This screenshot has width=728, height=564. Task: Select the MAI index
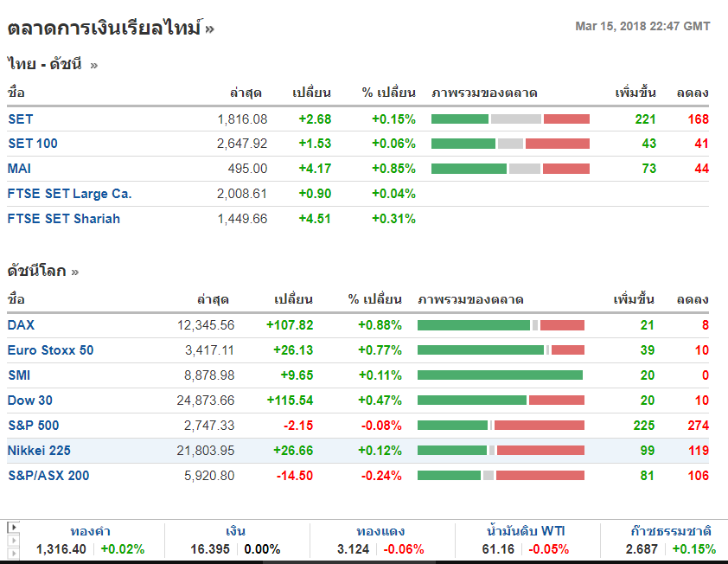(x=19, y=169)
